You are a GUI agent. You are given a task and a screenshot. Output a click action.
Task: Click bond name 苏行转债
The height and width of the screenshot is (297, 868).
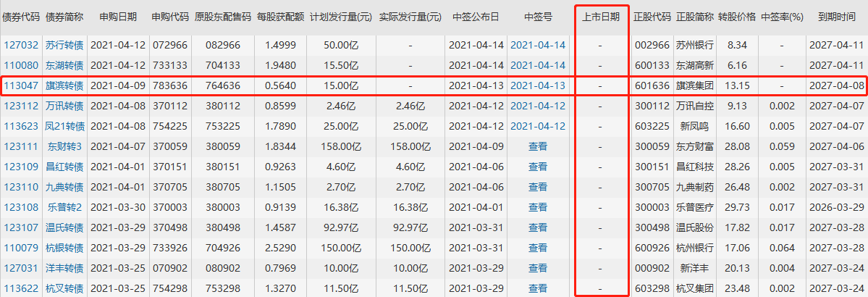coord(64,46)
